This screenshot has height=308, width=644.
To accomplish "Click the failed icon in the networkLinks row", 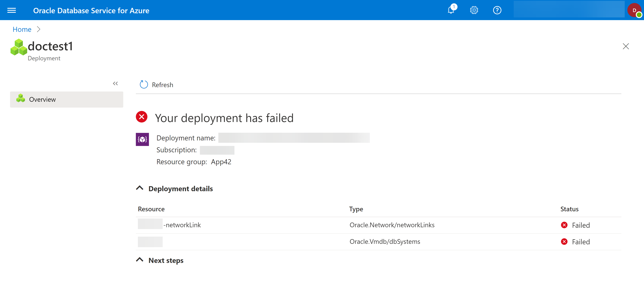I will [564, 225].
